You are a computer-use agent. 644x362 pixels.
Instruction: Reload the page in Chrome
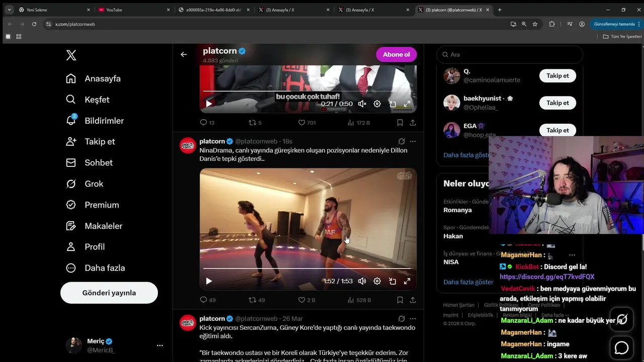coord(34,24)
